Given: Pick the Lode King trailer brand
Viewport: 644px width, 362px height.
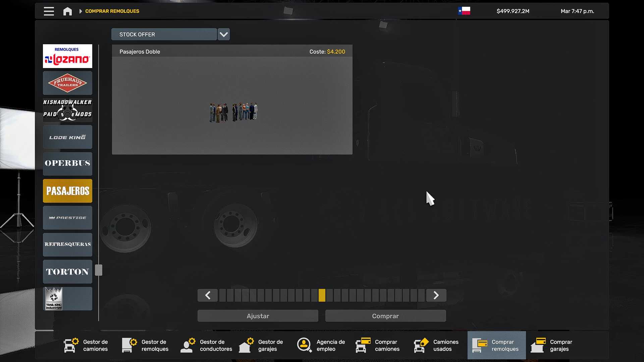Looking at the screenshot, I should [x=67, y=137].
